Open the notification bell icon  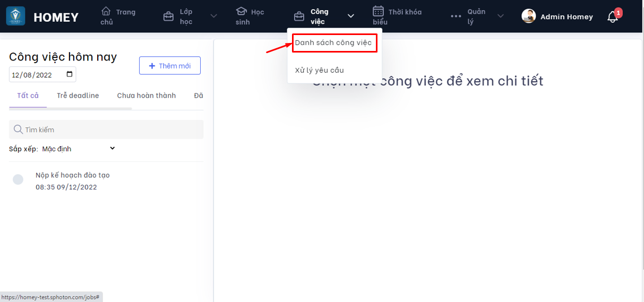(612, 17)
